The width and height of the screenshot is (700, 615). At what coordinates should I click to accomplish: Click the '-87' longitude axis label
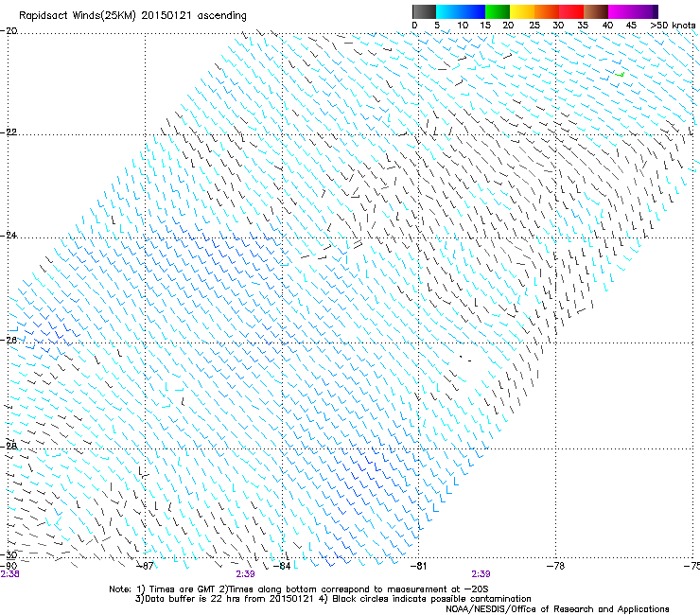click(145, 566)
